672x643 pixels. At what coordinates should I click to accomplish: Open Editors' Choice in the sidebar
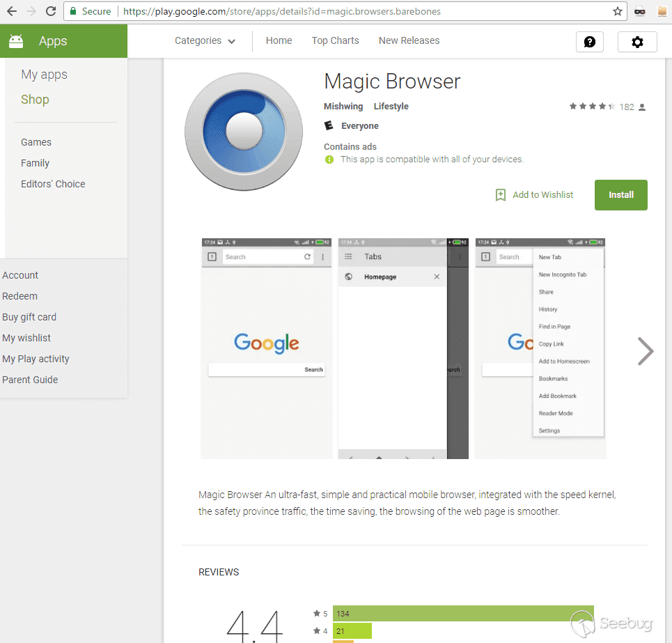pyautogui.click(x=53, y=184)
